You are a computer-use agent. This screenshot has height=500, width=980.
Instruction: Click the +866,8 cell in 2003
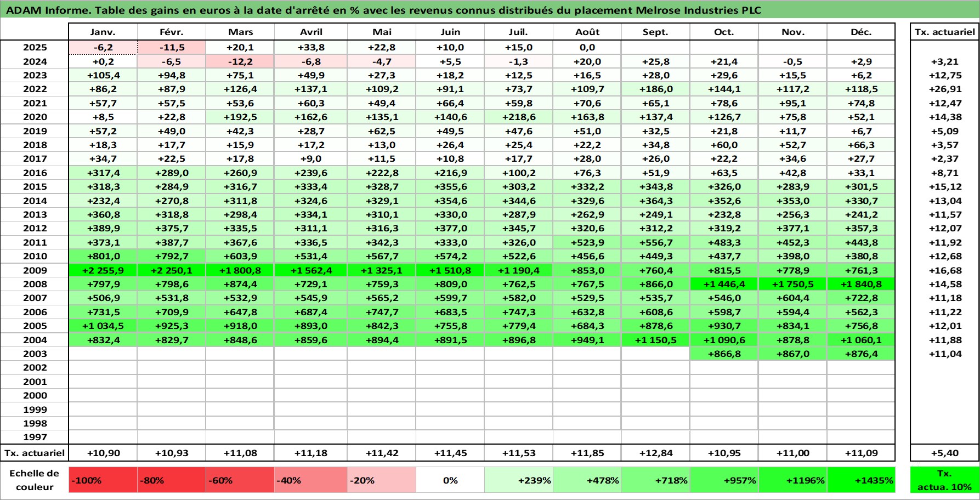[x=724, y=354]
